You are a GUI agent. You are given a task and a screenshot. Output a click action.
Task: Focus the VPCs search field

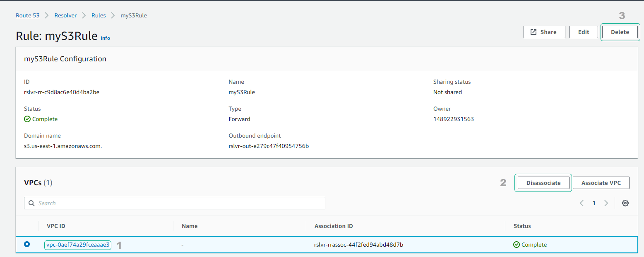178,203
